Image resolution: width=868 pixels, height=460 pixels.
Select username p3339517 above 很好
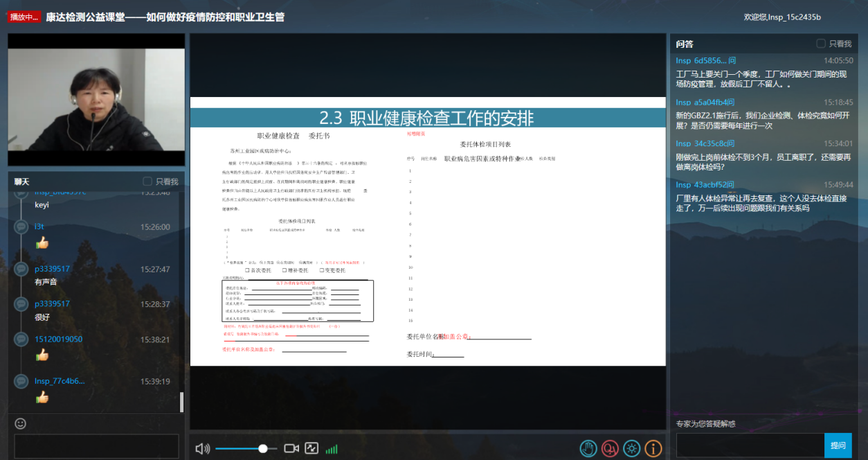point(52,304)
